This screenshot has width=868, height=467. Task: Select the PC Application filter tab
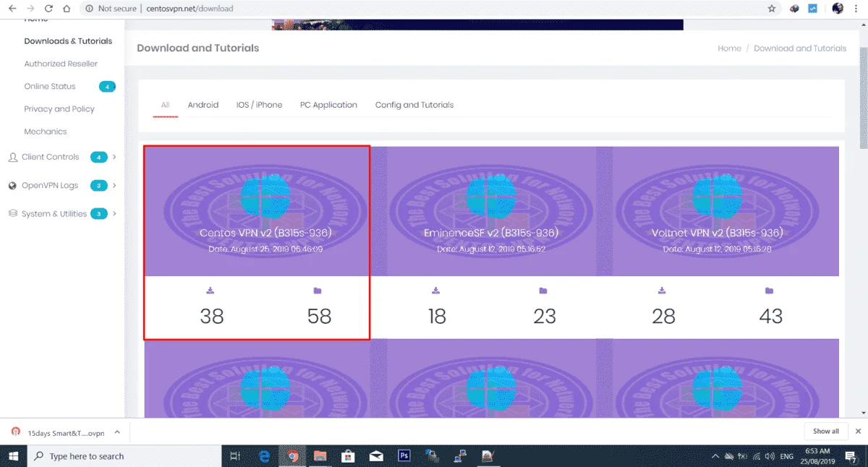[x=328, y=105]
